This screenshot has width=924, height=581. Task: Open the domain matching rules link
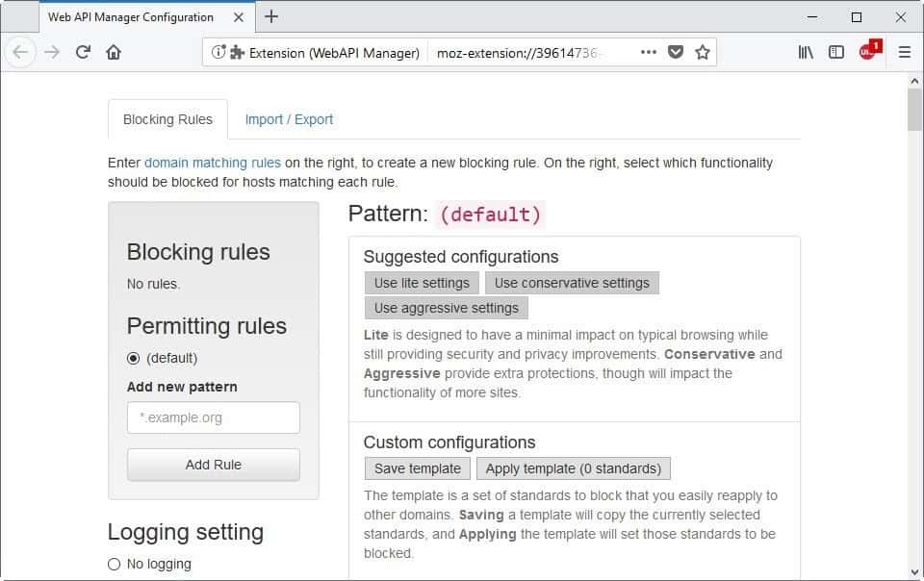click(x=213, y=163)
